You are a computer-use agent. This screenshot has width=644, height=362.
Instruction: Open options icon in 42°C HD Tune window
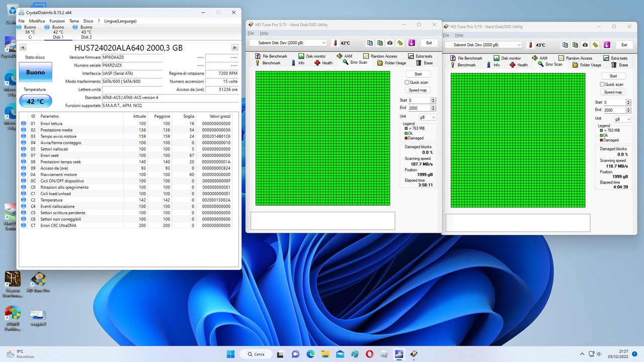pos(400,43)
